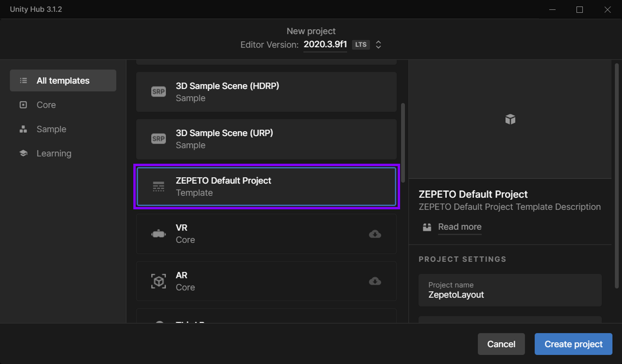The image size is (622, 364).
Task: Open the Learning templates category
Action: click(54, 153)
